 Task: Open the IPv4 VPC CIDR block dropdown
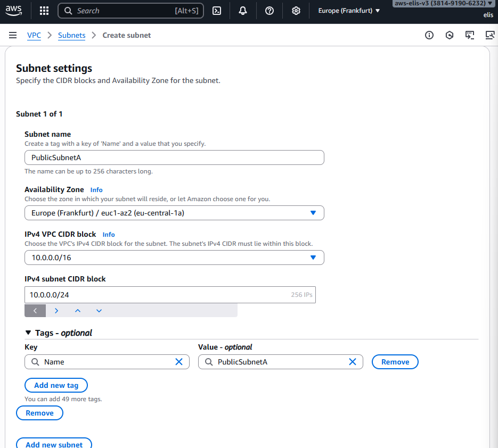(x=174, y=258)
